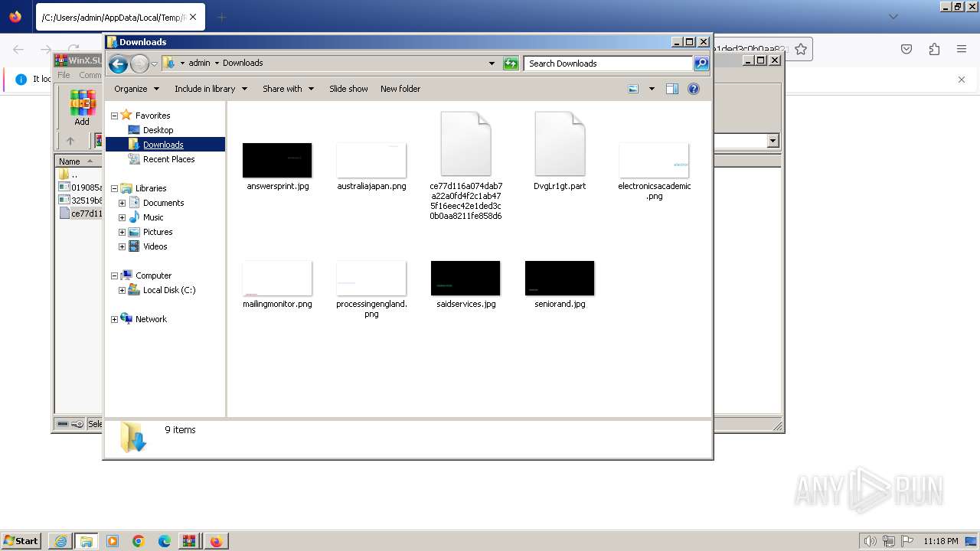Open view options dropdown arrow
980x551 pixels.
[652, 89]
